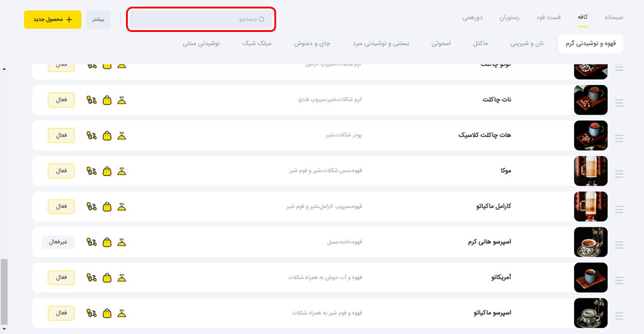Open the نان و شیرینی category
644x334 pixels.
526,43
